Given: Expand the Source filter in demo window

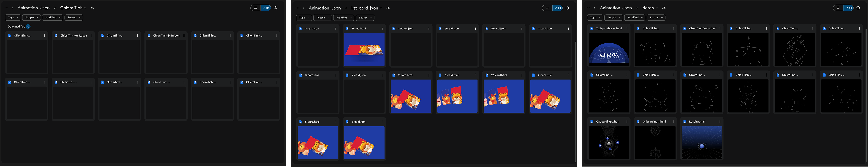Looking at the screenshot, I should tap(656, 18).
